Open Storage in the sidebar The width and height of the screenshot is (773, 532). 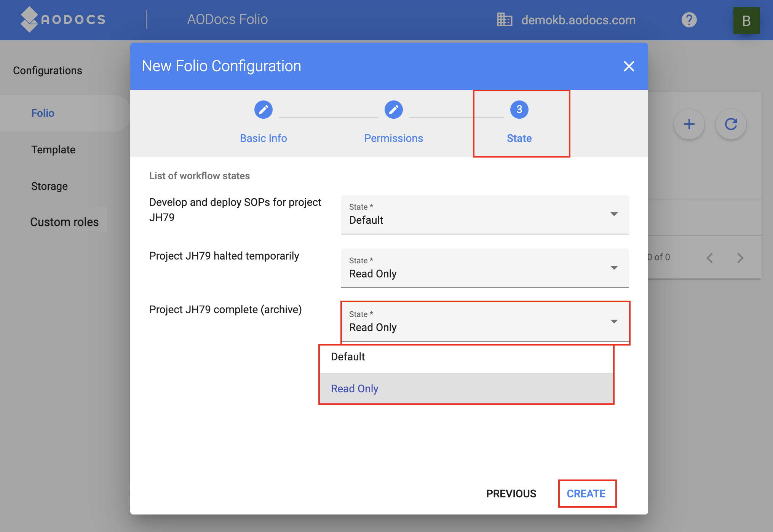click(x=50, y=186)
